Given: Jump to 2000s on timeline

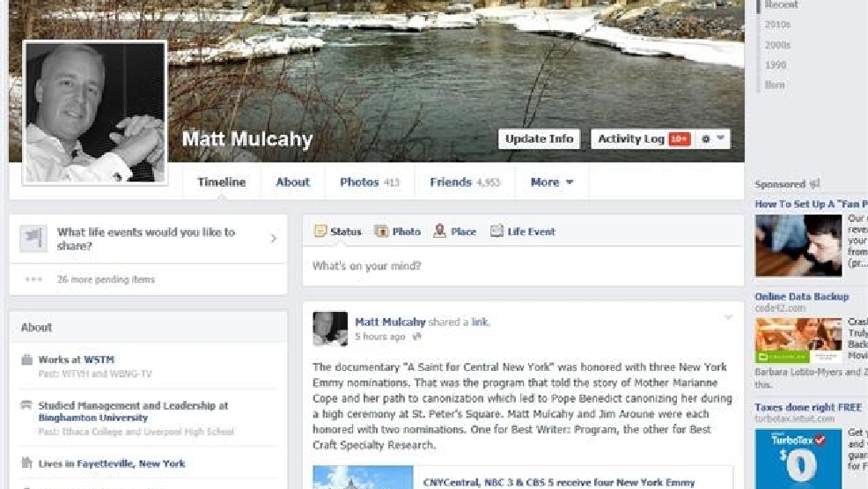Looking at the screenshot, I should (777, 45).
